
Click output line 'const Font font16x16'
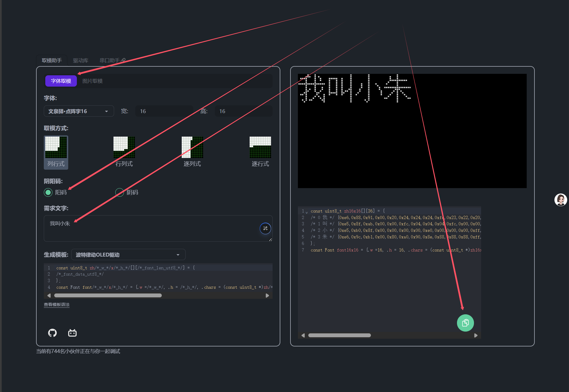tap(396, 250)
